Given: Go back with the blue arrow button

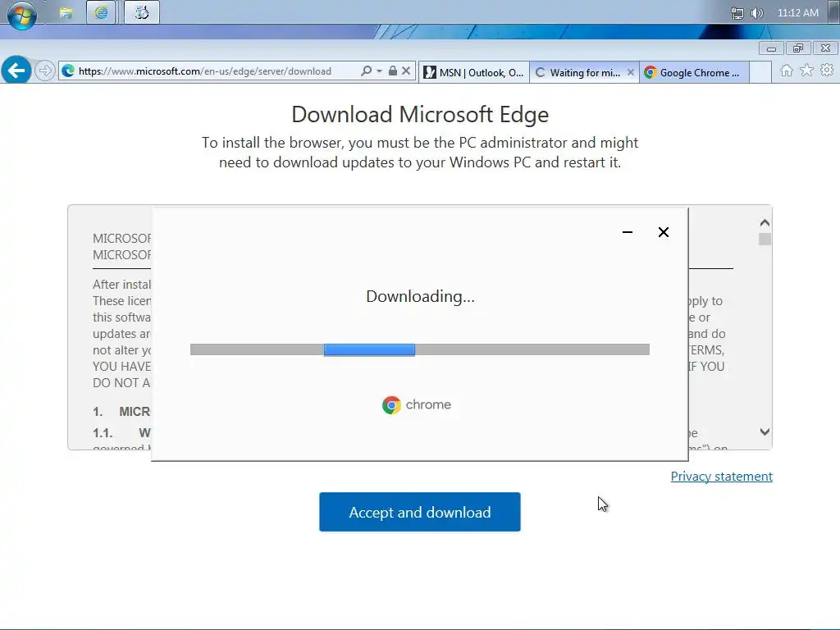Looking at the screenshot, I should click(16, 71).
